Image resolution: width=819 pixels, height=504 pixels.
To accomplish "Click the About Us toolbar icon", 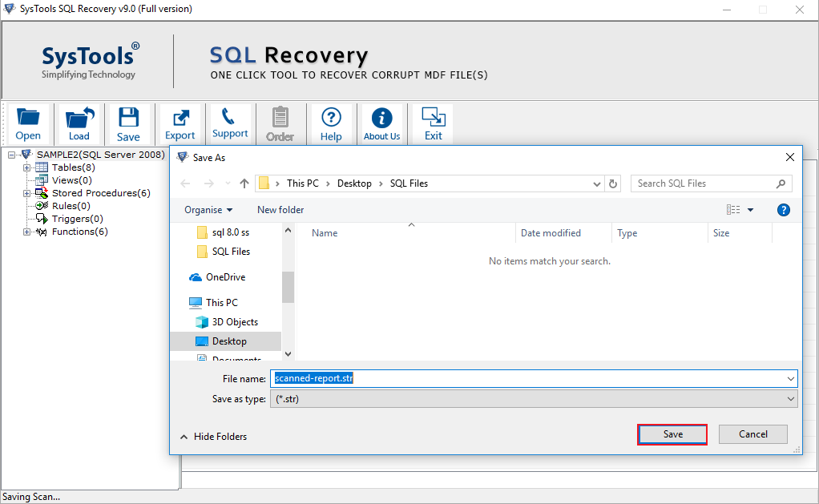I will [381, 123].
